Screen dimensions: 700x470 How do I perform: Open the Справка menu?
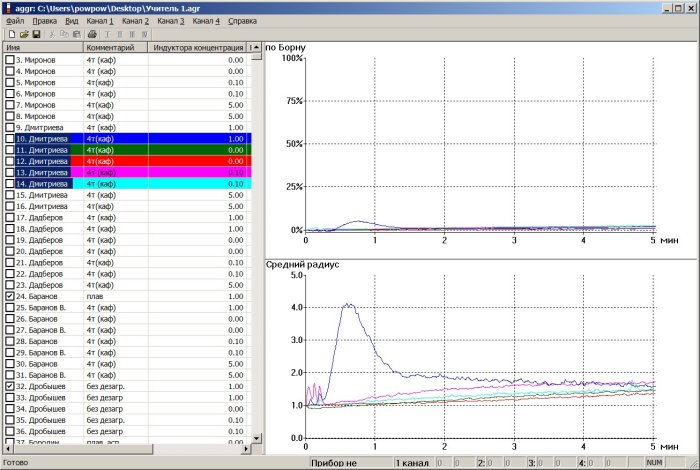pyautogui.click(x=241, y=20)
